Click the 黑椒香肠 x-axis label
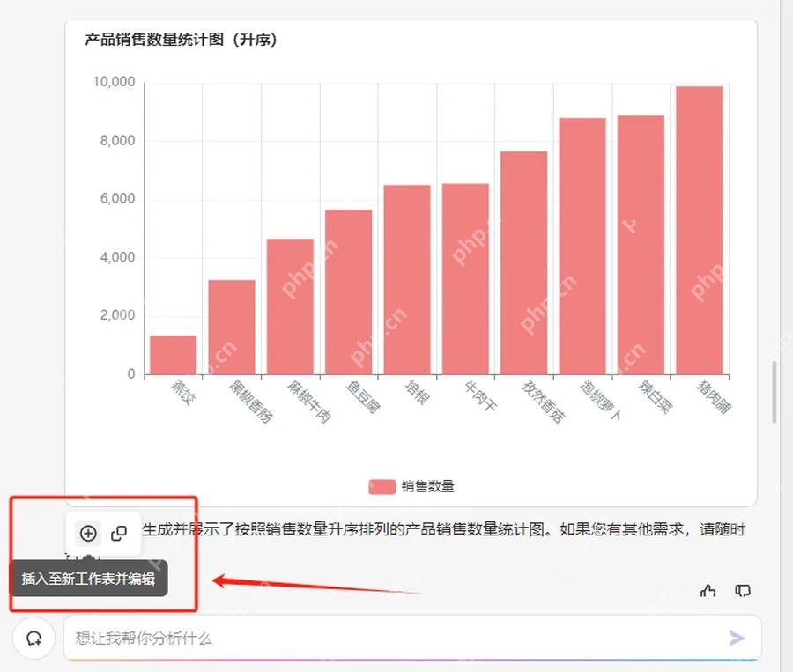This screenshot has width=793, height=672. tap(251, 402)
